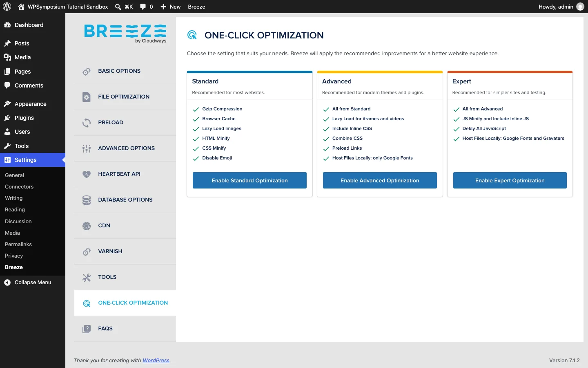The image size is (588, 368).
Task: Open the Plugins sidebar menu
Action: pos(33,118)
